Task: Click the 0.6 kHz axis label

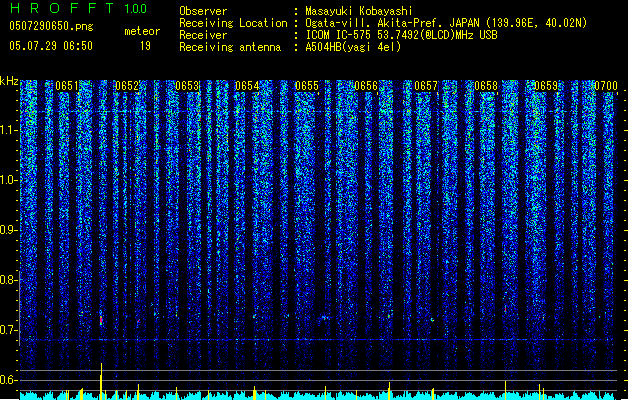Action: pos(9,380)
